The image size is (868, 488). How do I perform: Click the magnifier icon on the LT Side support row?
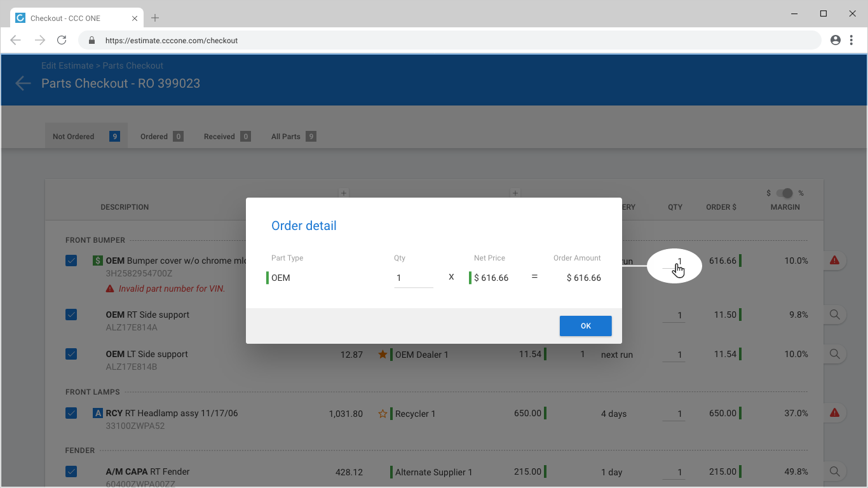(x=835, y=354)
